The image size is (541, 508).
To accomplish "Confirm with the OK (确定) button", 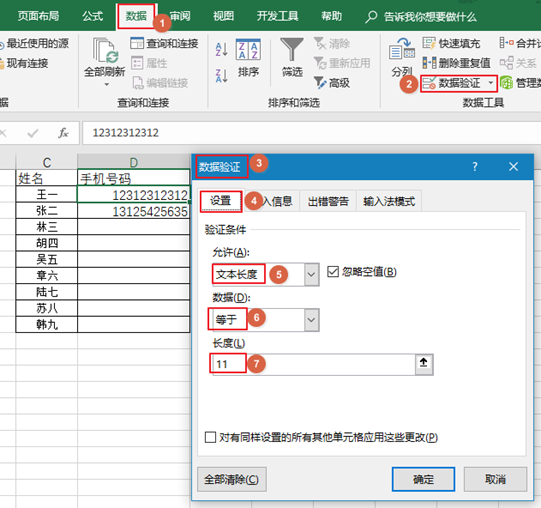I will point(423,479).
